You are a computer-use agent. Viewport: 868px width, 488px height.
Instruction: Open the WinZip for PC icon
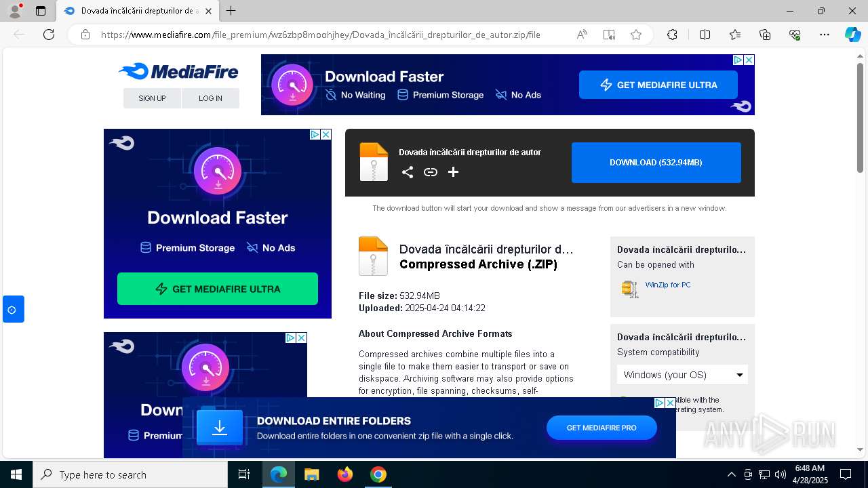(630, 289)
